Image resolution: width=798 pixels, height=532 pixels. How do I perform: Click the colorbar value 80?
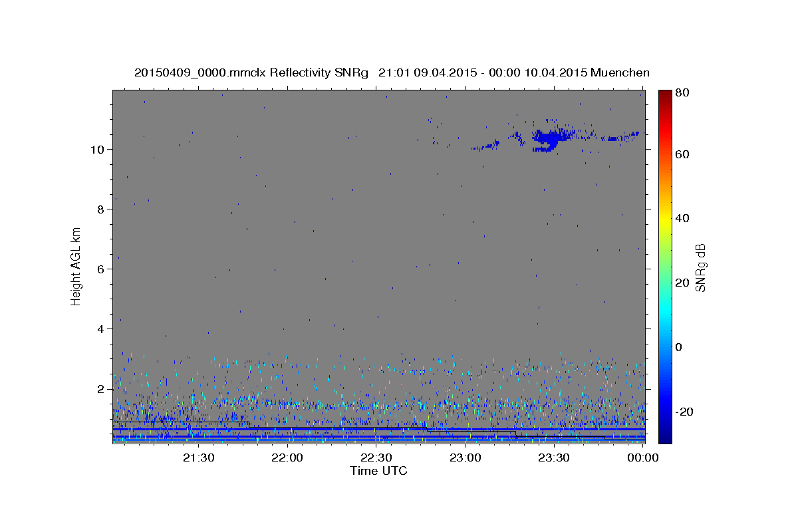682,92
